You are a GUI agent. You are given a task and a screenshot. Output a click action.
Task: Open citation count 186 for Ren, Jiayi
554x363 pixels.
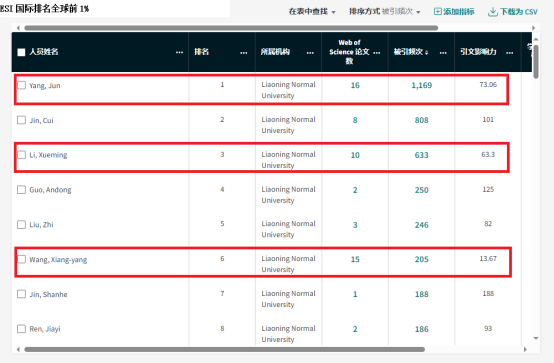point(422,329)
